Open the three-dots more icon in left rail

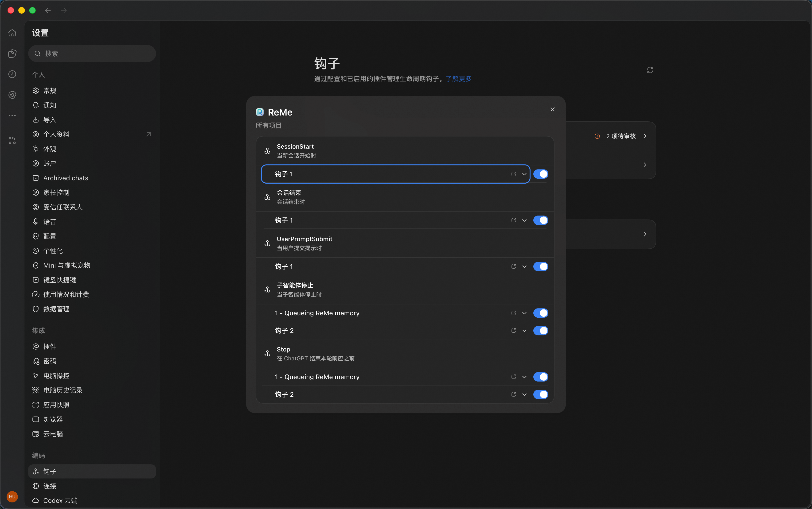[x=12, y=116]
